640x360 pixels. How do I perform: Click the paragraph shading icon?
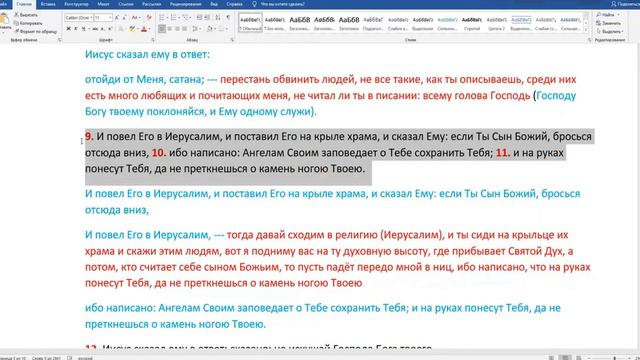(210, 29)
